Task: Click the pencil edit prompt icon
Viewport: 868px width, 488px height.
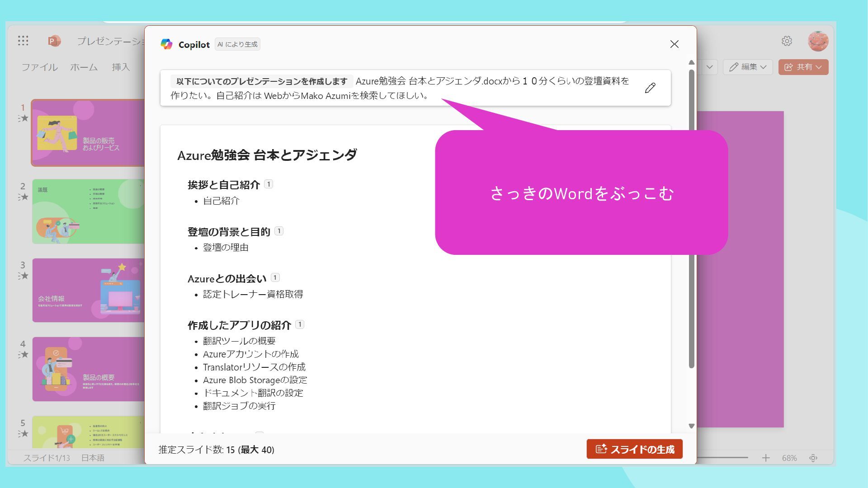Action: 650,88
